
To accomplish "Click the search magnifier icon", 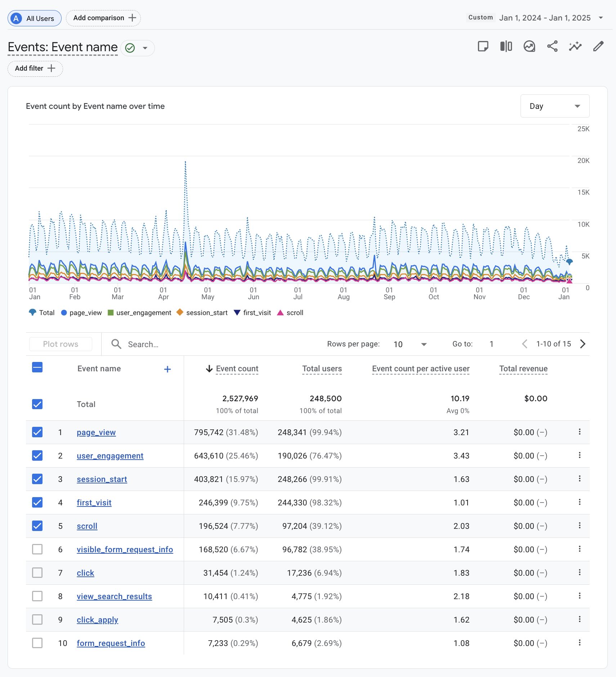I will pyautogui.click(x=116, y=344).
